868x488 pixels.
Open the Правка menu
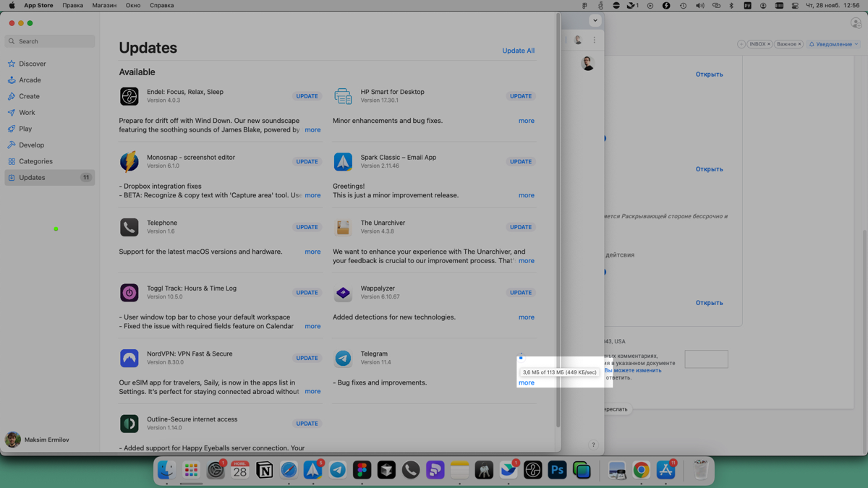tap(72, 5)
